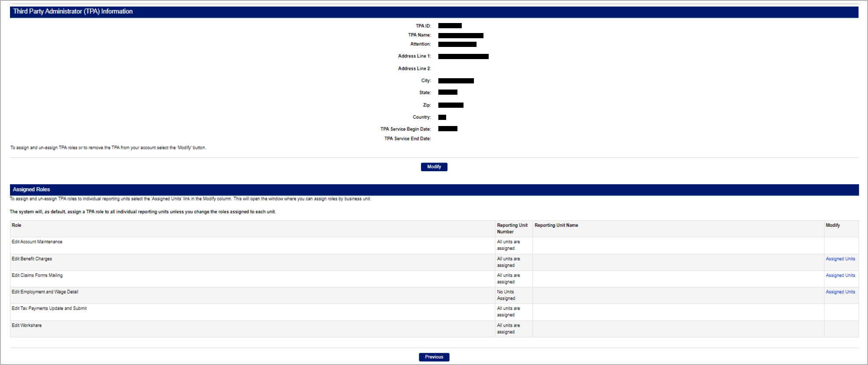Open Assigned Units for Edit Benefit Charges
This screenshot has height=365, width=868.
tap(840, 259)
